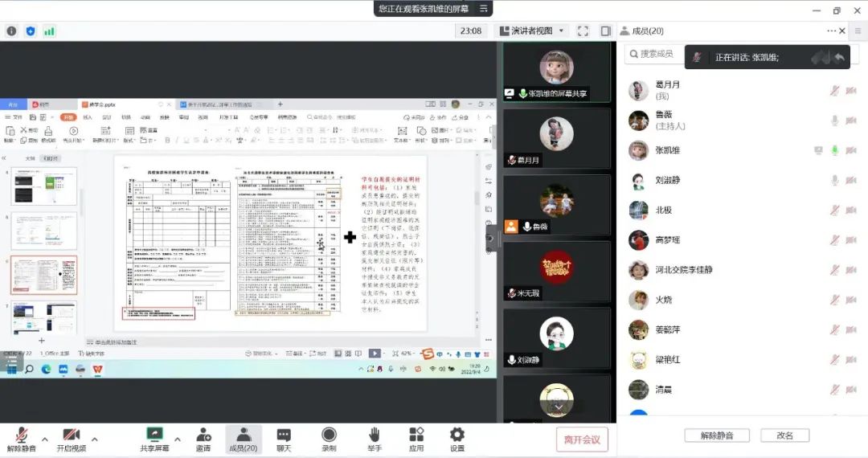Click the 改名 rename button
Viewport: 868px width, 458px height.
(784, 436)
